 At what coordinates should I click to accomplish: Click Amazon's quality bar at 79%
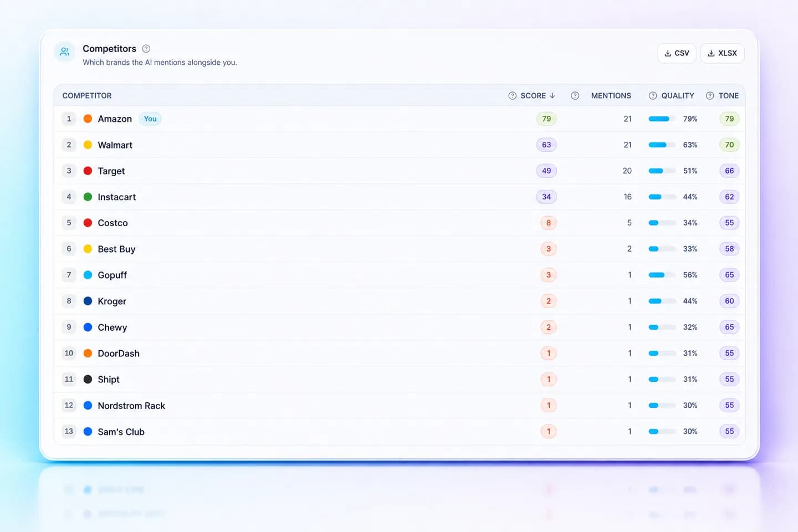[662, 119]
